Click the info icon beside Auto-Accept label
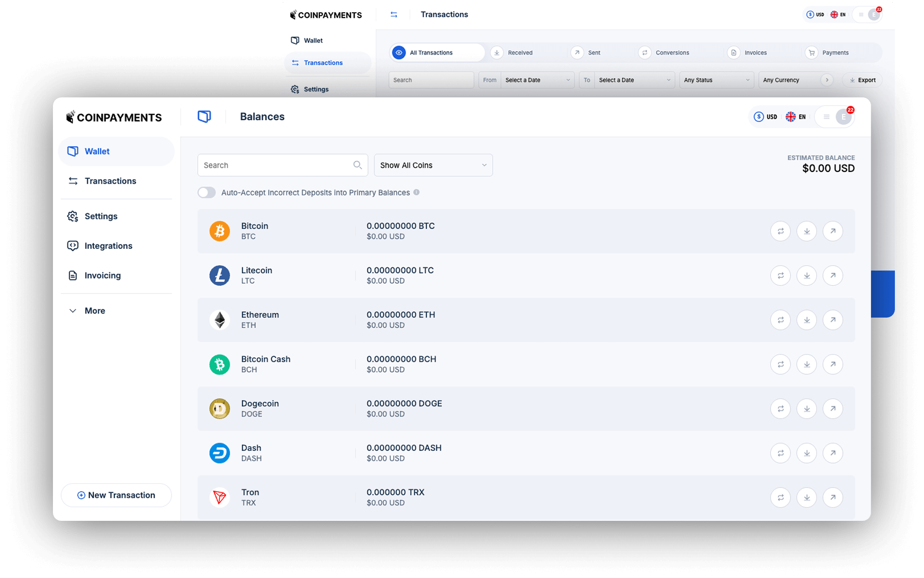Viewport: 924px width, 578px height. 417,193
